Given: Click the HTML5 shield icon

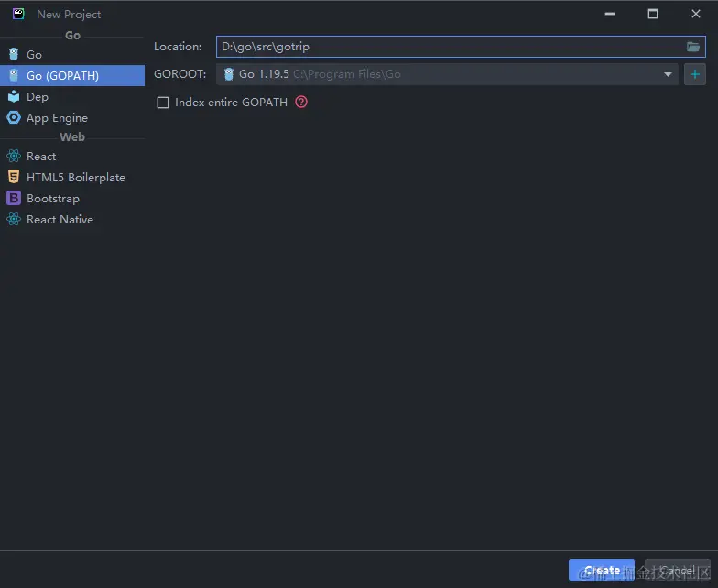Looking at the screenshot, I should pyautogui.click(x=14, y=177).
